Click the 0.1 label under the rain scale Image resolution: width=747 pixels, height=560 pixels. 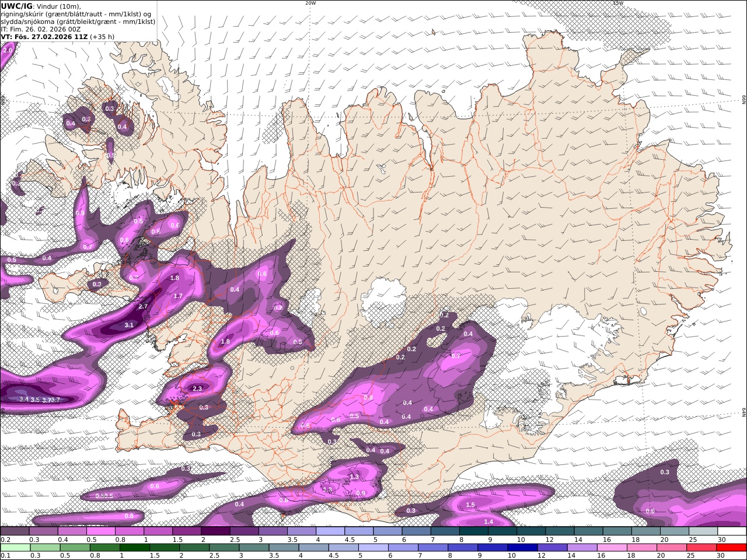[5, 556]
